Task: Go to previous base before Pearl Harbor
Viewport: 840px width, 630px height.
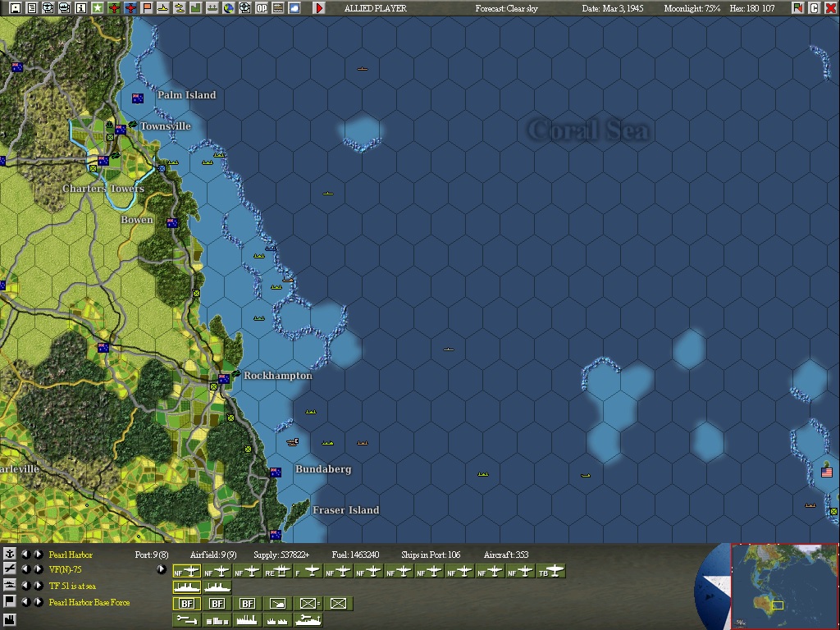Action: 25,554
